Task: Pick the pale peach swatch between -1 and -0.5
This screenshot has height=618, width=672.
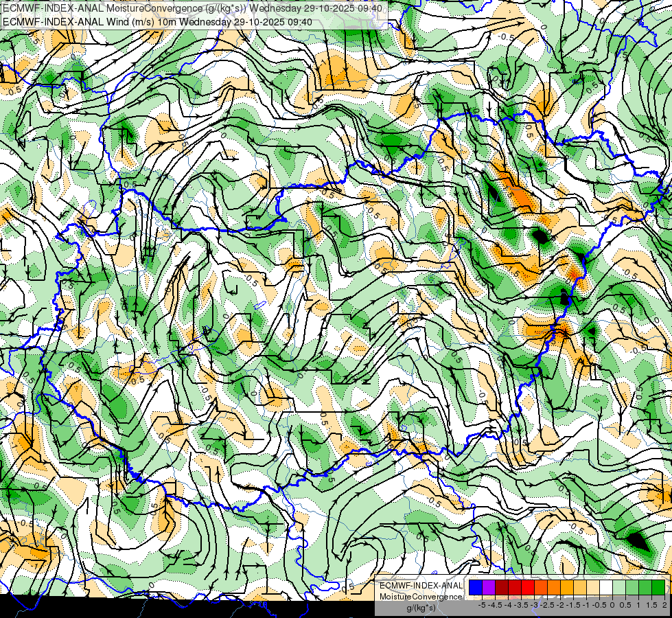Action: click(593, 588)
